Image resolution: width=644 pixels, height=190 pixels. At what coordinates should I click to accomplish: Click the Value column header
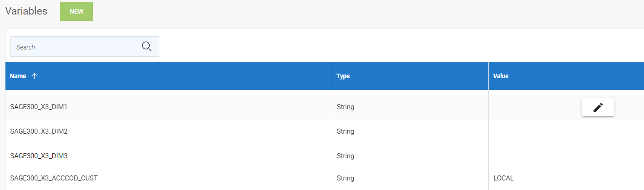point(501,76)
